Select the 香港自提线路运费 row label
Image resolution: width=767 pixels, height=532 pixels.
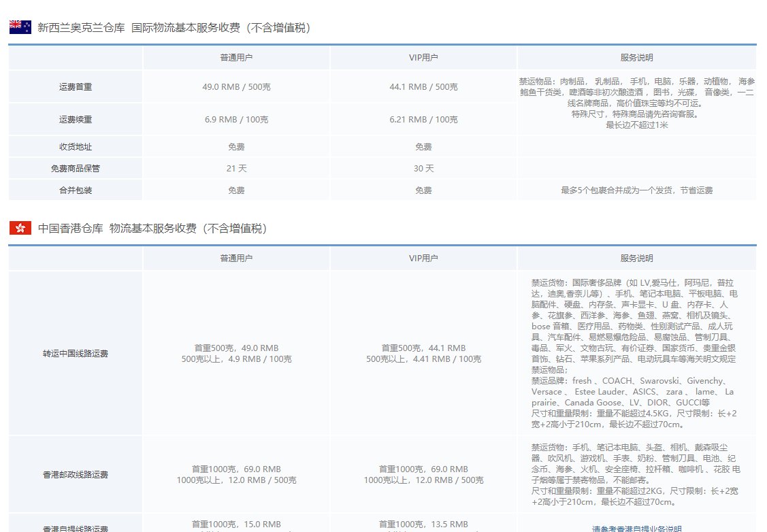pyautogui.click(x=74, y=527)
